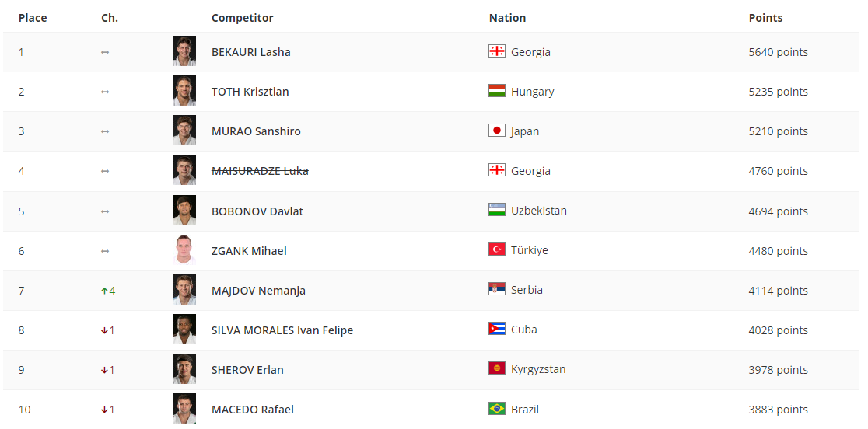Click the Georgia flag beside Bekauri Lasha

point(496,51)
